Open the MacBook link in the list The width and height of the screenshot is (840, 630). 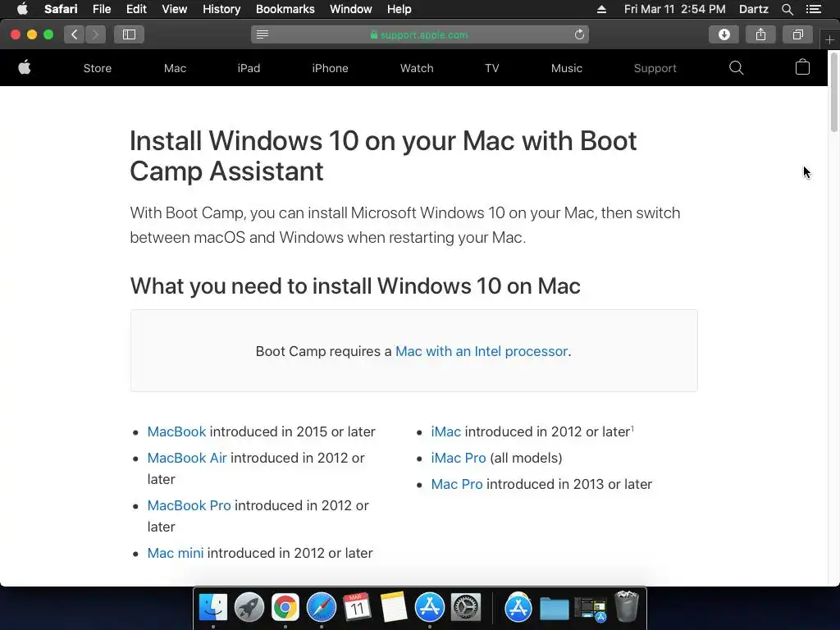pos(177,431)
